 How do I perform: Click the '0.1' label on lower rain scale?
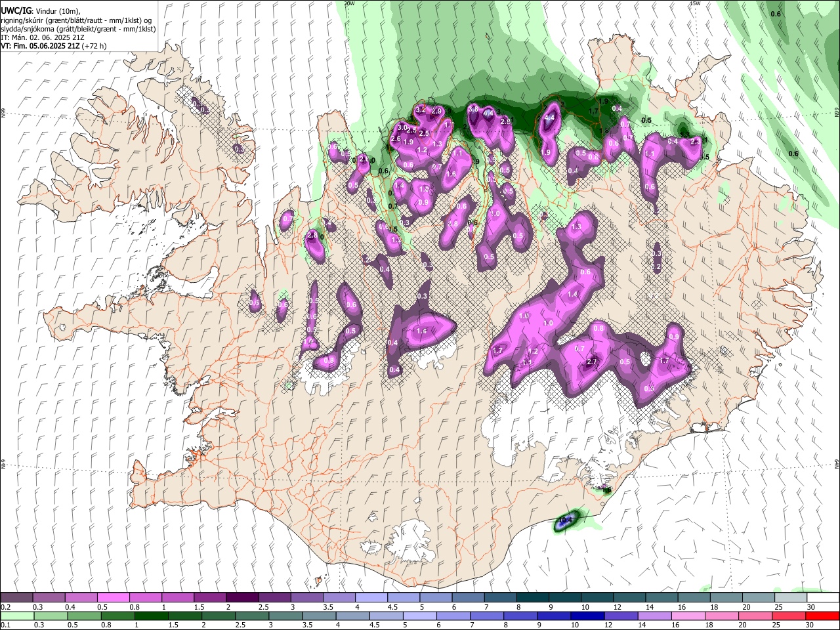[x=5, y=625]
